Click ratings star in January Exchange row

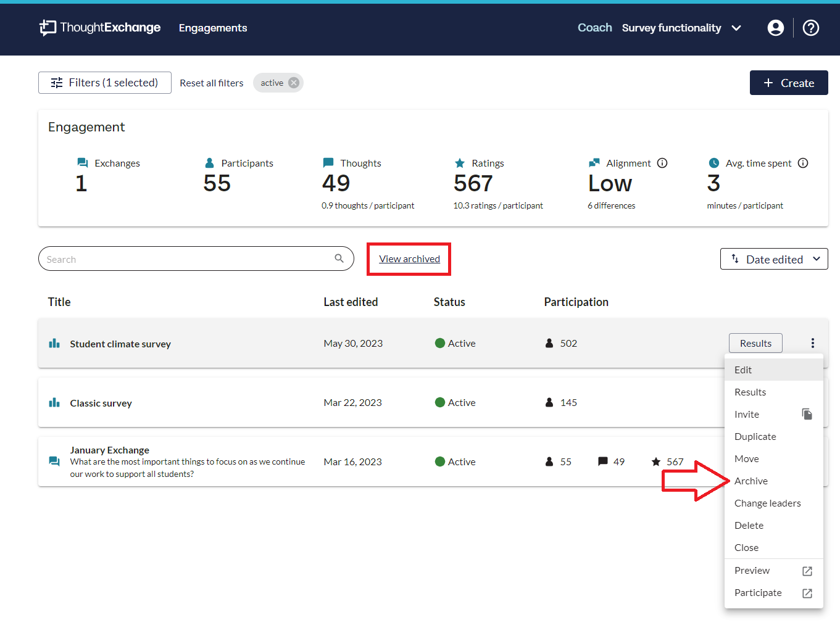pos(656,462)
